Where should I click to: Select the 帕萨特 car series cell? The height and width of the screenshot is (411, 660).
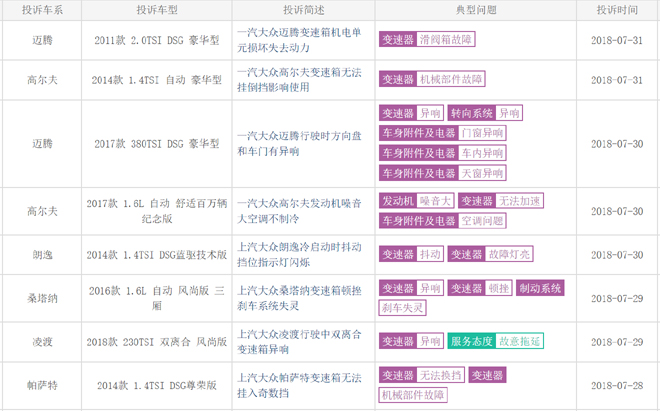(x=42, y=385)
